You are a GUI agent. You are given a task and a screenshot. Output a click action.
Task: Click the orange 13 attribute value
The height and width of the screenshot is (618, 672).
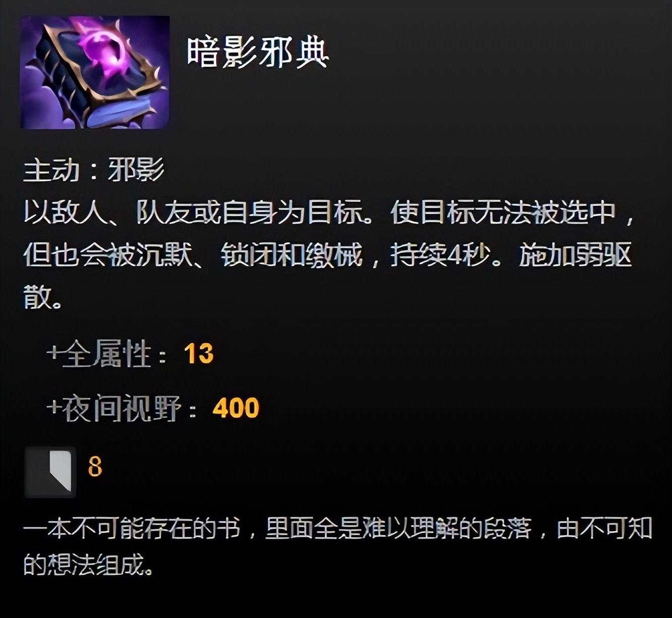pos(199,353)
